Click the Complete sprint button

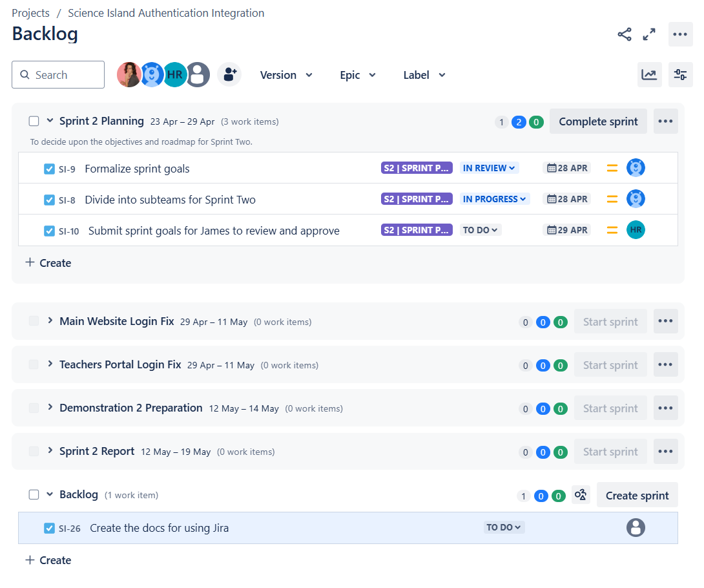click(x=598, y=121)
